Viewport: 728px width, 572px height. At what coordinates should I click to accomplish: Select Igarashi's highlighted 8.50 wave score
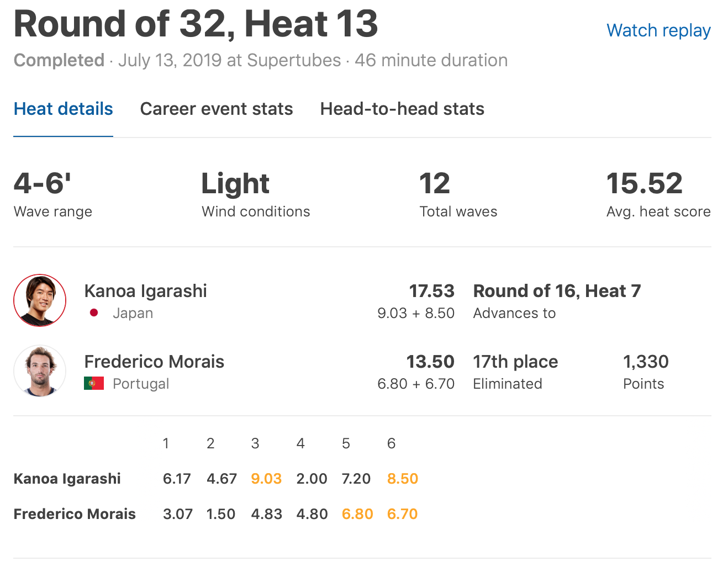(403, 479)
